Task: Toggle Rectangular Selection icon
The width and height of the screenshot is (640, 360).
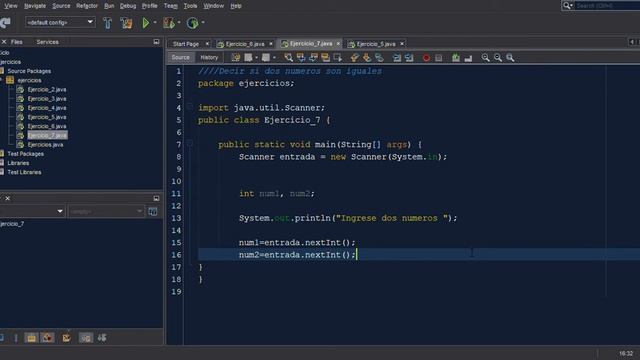Action: (338, 58)
